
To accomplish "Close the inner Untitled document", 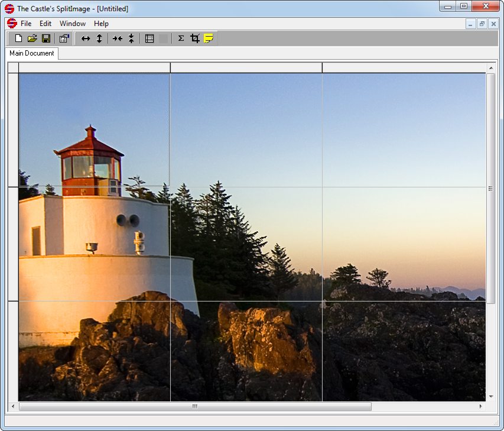I will point(493,24).
